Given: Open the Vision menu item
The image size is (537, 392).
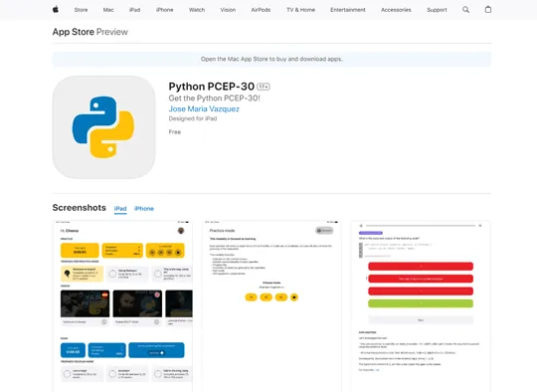Looking at the screenshot, I should pyautogui.click(x=228, y=10).
